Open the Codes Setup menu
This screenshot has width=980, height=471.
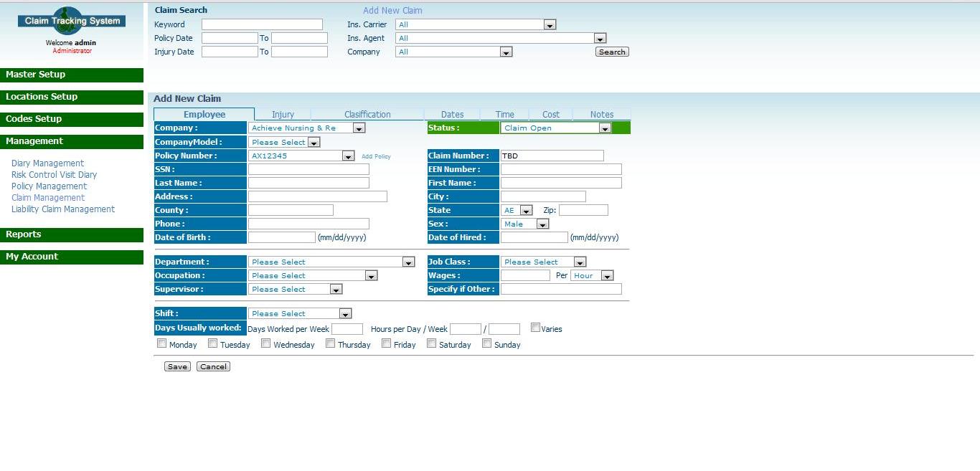[72, 119]
